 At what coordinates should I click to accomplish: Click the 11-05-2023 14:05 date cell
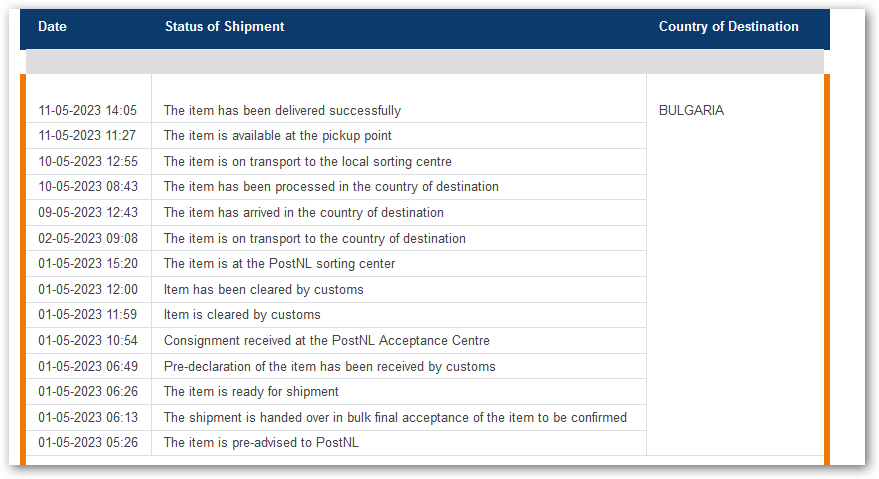[87, 110]
